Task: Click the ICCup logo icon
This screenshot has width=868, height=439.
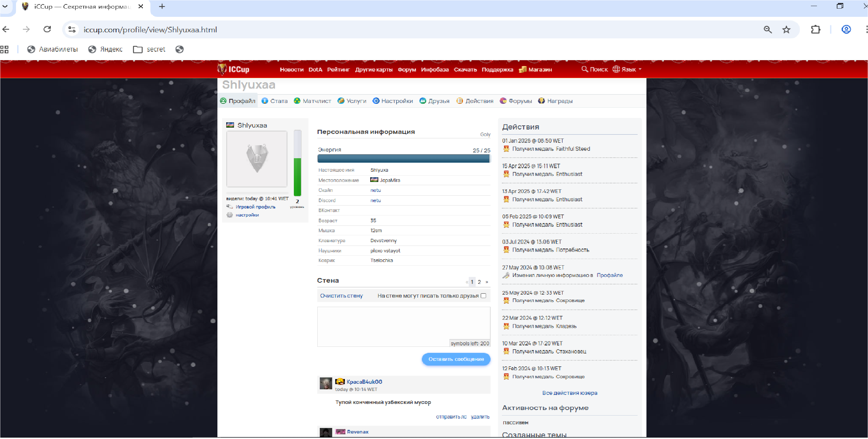Action: pyautogui.click(x=222, y=69)
